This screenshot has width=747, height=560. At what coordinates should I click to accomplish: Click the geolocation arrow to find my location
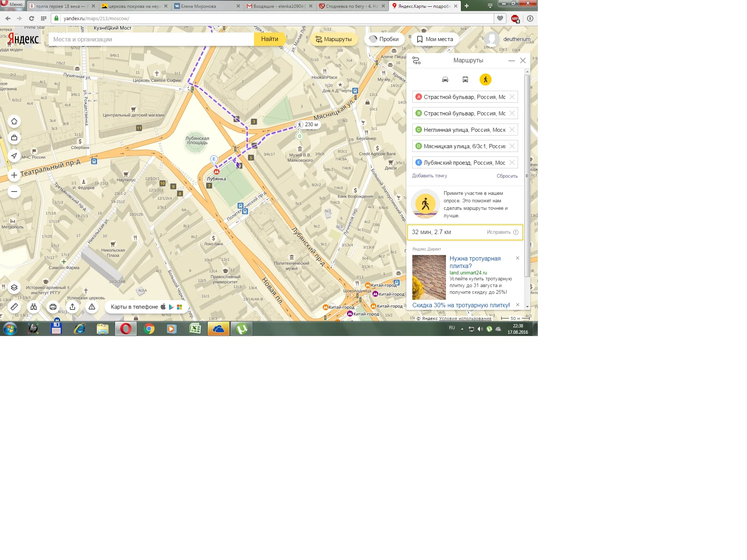14,156
